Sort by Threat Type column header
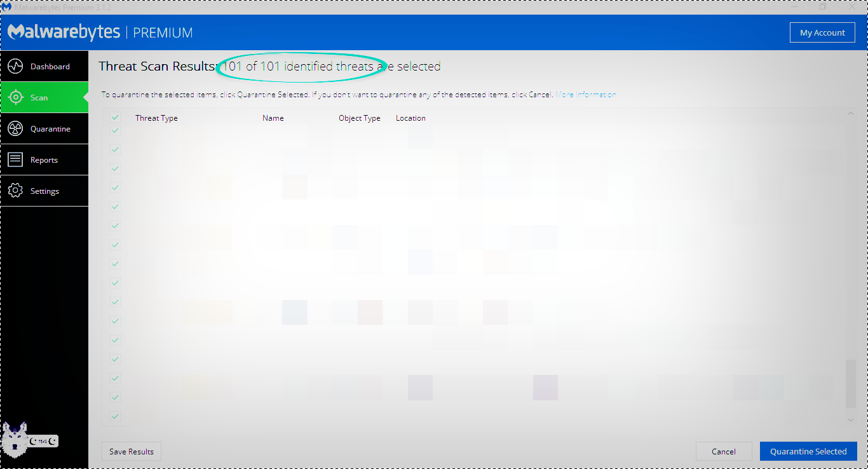Image resolution: width=868 pixels, height=469 pixels. click(x=156, y=118)
